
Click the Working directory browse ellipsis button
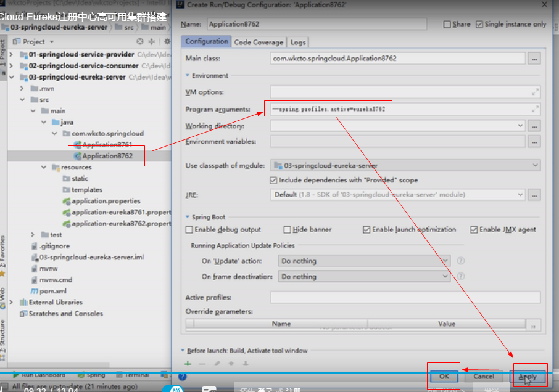point(534,126)
